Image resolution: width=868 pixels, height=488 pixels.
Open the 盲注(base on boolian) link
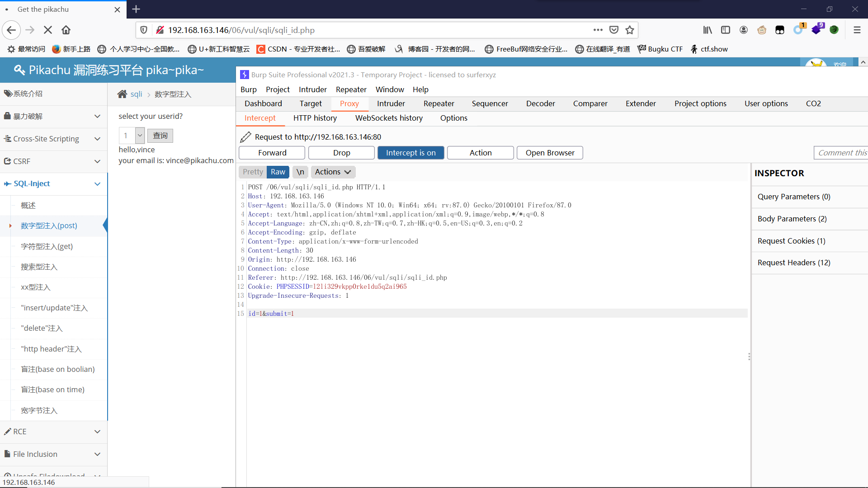pyautogui.click(x=58, y=369)
